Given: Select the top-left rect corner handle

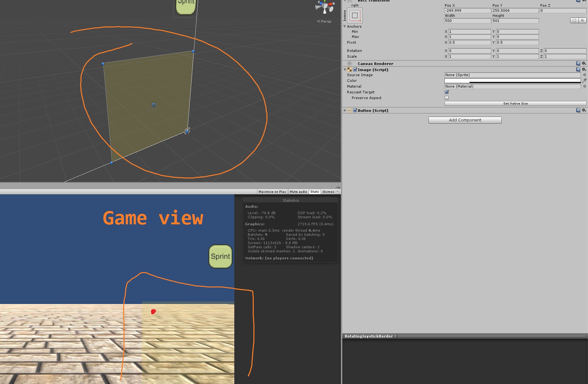Looking at the screenshot, I should point(103,64).
